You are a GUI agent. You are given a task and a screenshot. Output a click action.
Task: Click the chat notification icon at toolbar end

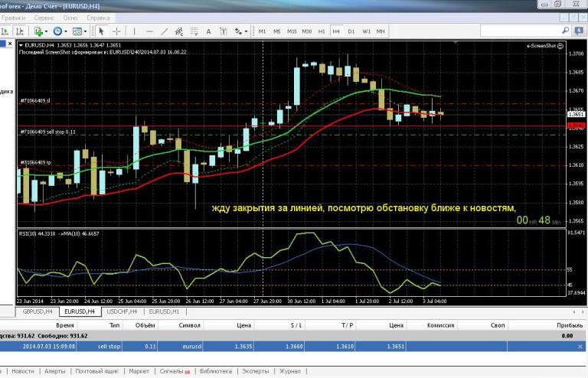(580, 31)
